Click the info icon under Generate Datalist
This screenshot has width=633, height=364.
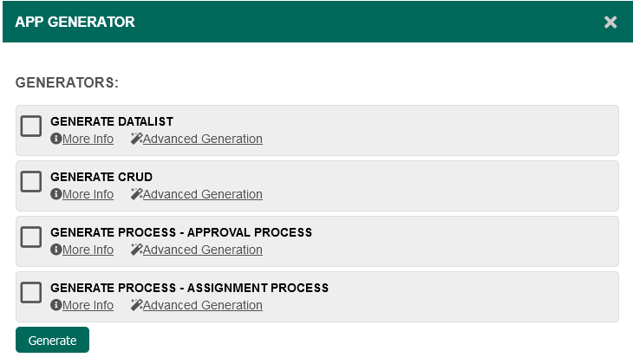click(55, 140)
